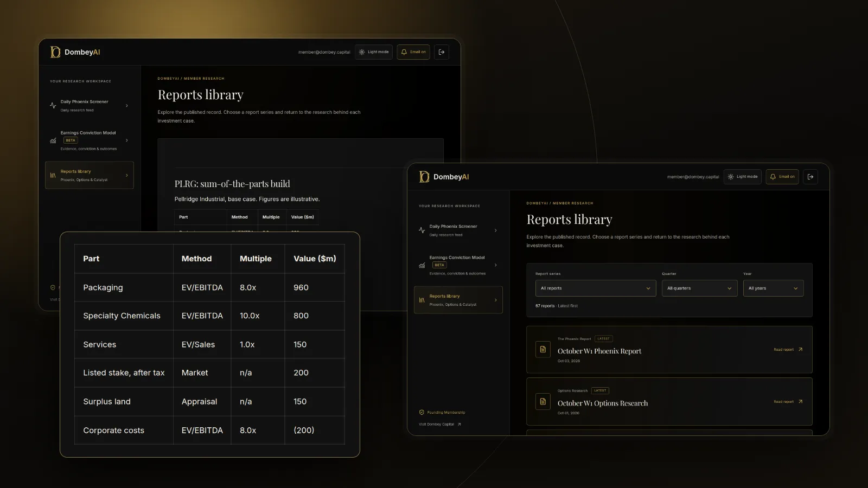The image size is (868, 488).
Task: Expand Reports library chevron in left window
Action: tap(127, 175)
